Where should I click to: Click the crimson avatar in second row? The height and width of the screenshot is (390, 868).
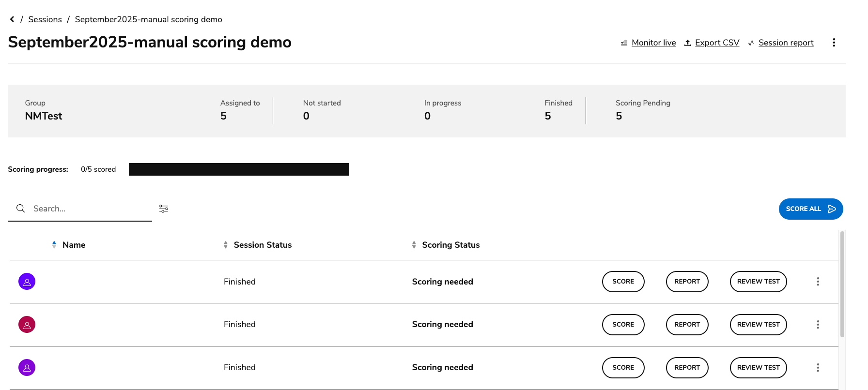click(27, 325)
